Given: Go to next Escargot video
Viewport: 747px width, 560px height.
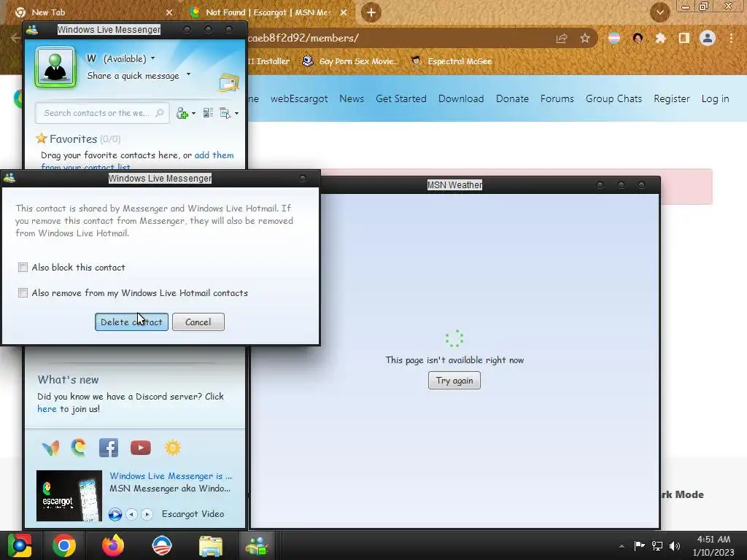Looking at the screenshot, I should (x=147, y=514).
